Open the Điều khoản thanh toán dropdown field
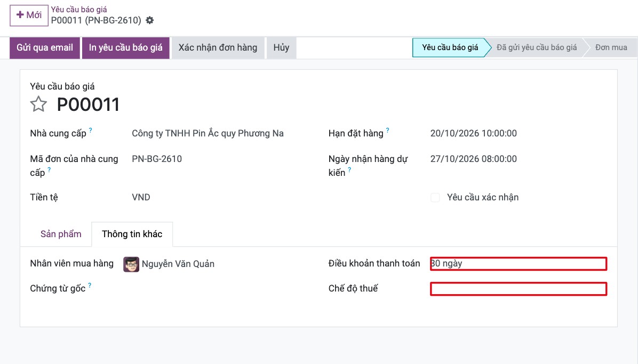 click(x=519, y=264)
